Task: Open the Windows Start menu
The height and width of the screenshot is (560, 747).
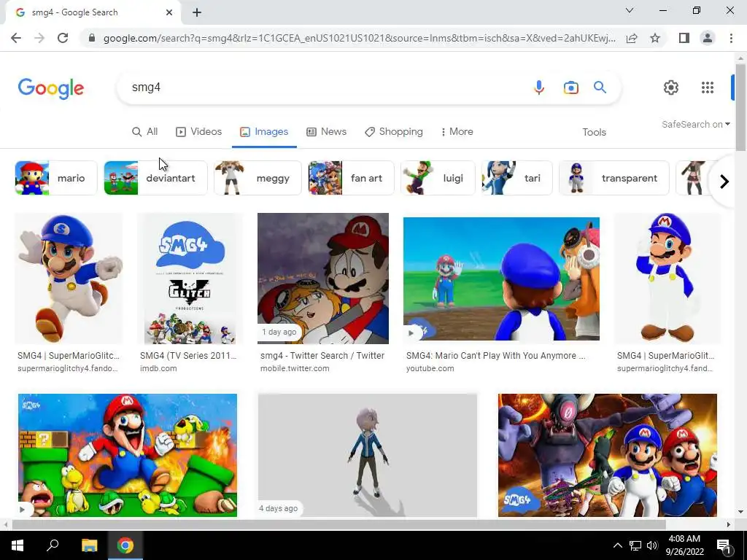Action: pos(18,545)
